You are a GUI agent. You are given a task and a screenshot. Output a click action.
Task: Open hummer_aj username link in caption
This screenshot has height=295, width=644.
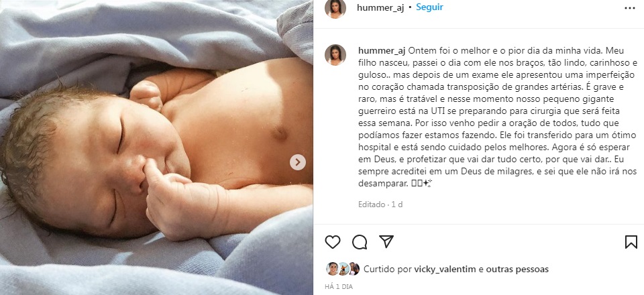(x=382, y=50)
